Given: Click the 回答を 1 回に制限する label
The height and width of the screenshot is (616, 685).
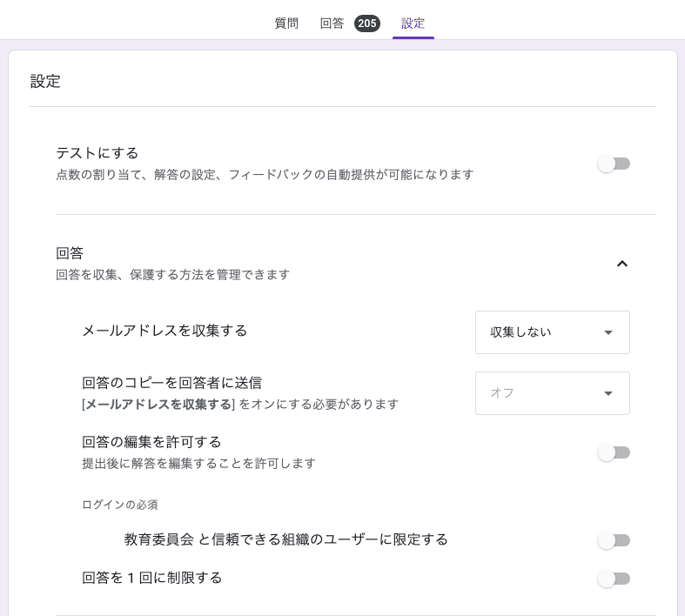Looking at the screenshot, I should (x=152, y=578).
